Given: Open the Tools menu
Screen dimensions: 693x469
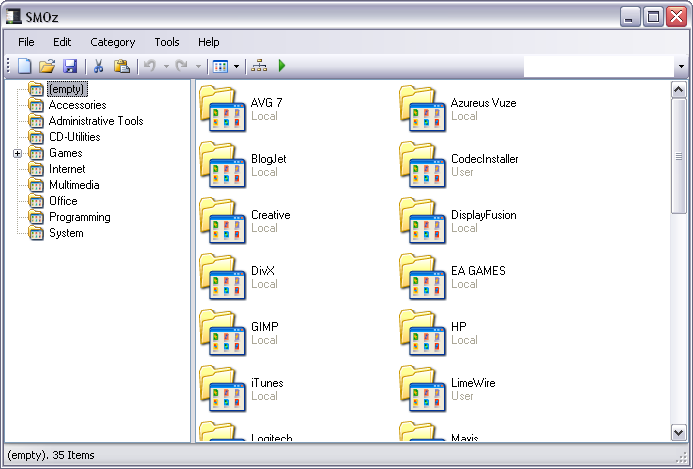Looking at the screenshot, I should coord(167,42).
